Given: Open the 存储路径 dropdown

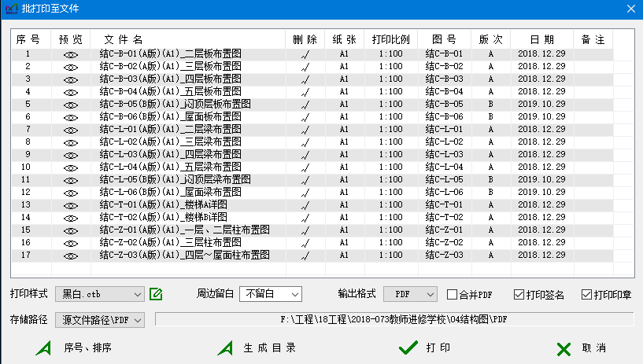Looking at the screenshot, I should click(x=100, y=319).
